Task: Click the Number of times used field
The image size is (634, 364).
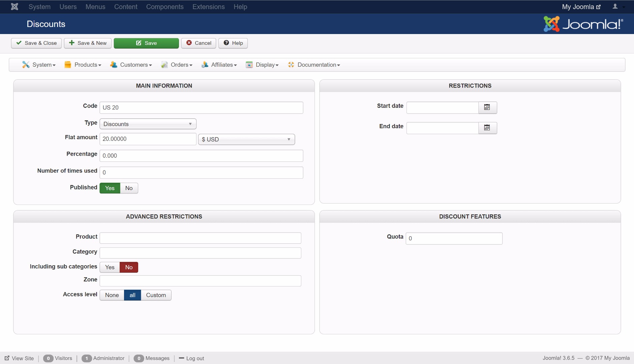Action: [x=201, y=173]
